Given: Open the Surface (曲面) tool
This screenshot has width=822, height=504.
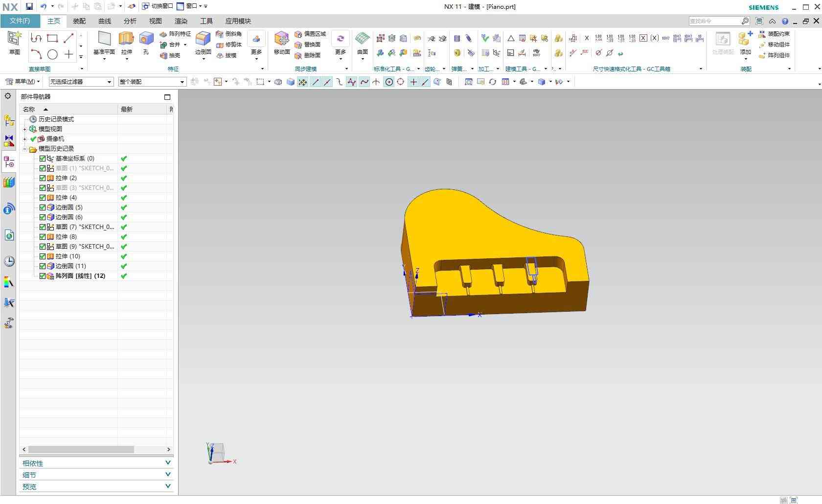Looking at the screenshot, I should click(363, 43).
